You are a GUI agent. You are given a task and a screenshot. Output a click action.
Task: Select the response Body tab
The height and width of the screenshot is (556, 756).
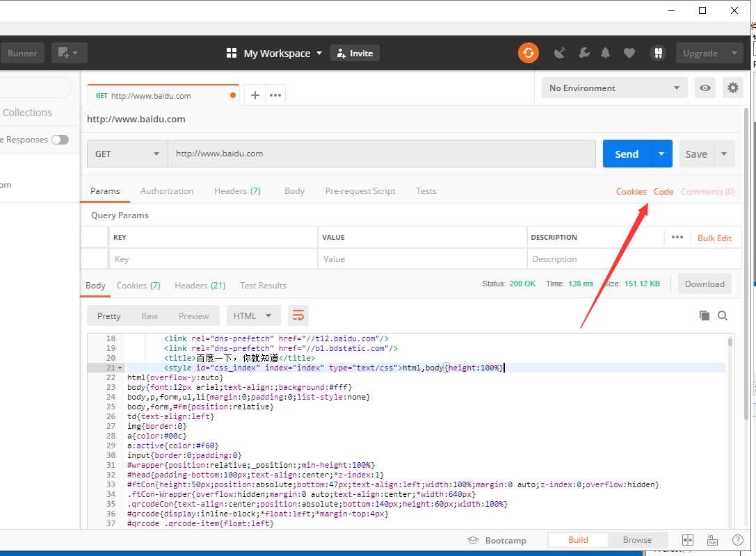(95, 285)
